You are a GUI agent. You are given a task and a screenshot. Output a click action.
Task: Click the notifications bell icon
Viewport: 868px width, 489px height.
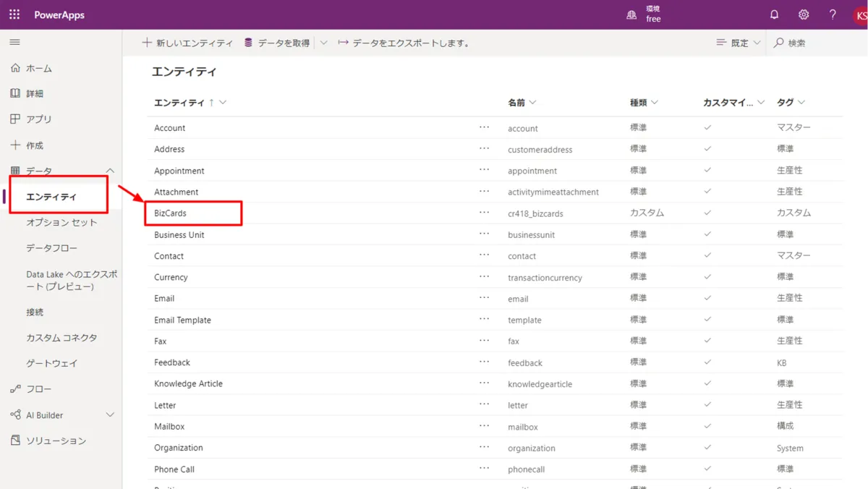point(774,14)
